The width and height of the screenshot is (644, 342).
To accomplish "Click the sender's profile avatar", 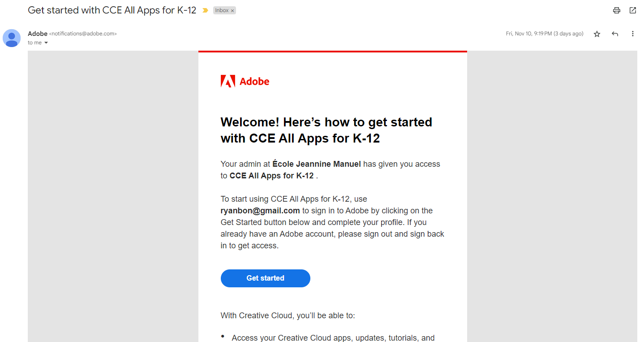I will click(12, 38).
